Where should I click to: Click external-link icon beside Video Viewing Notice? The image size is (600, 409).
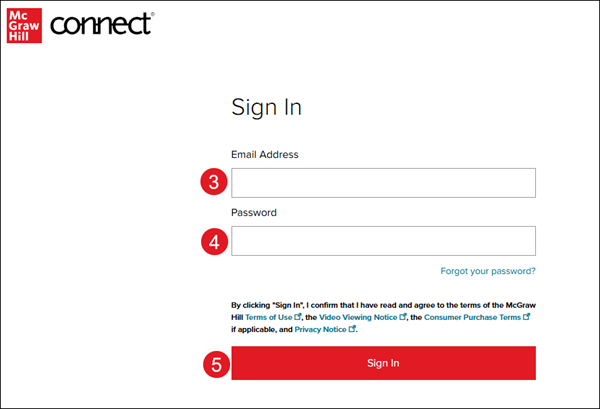(402, 317)
